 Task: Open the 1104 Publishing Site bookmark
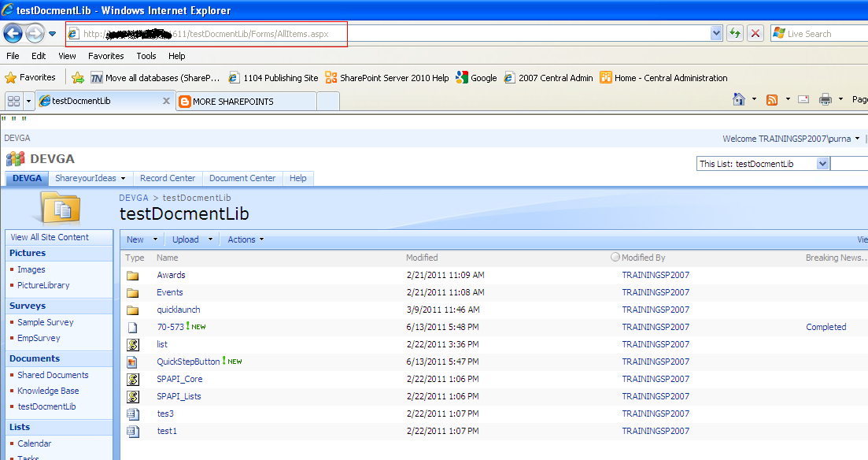[274, 78]
